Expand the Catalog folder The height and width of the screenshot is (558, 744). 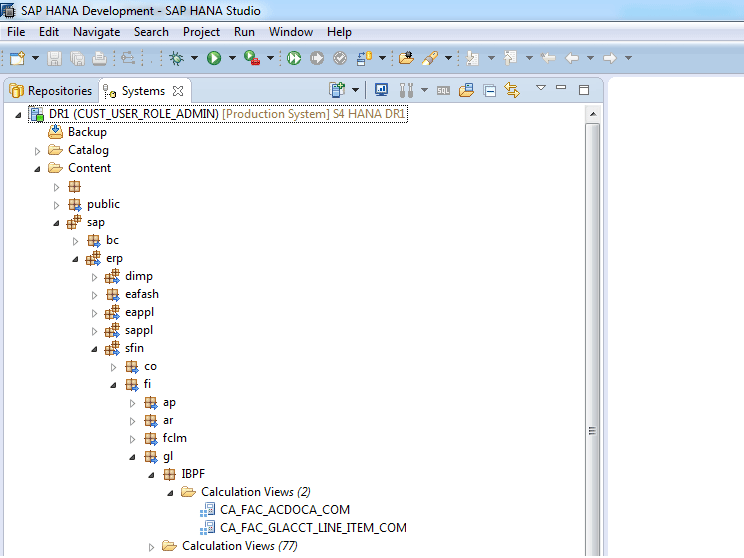(x=37, y=151)
